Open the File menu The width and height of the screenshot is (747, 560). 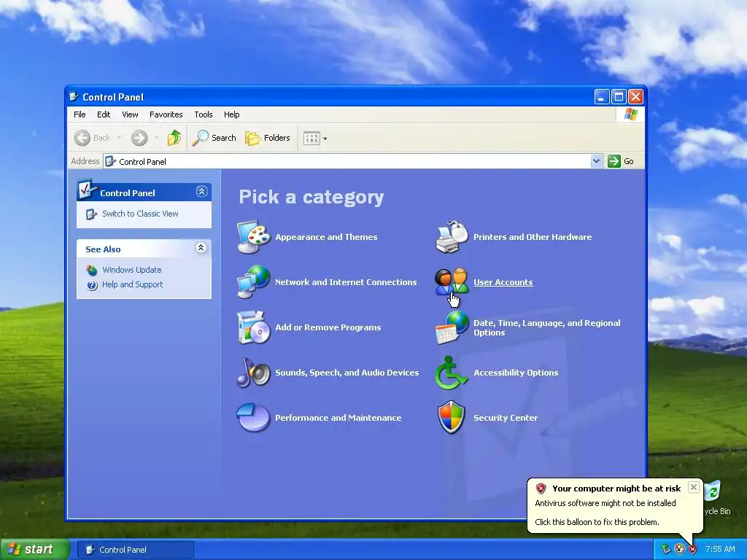[x=80, y=114]
